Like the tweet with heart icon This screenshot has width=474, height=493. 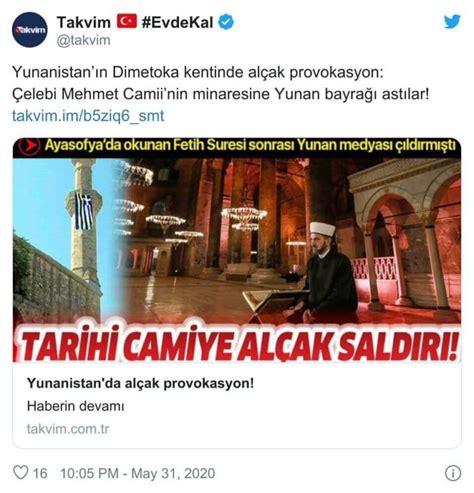point(21,473)
